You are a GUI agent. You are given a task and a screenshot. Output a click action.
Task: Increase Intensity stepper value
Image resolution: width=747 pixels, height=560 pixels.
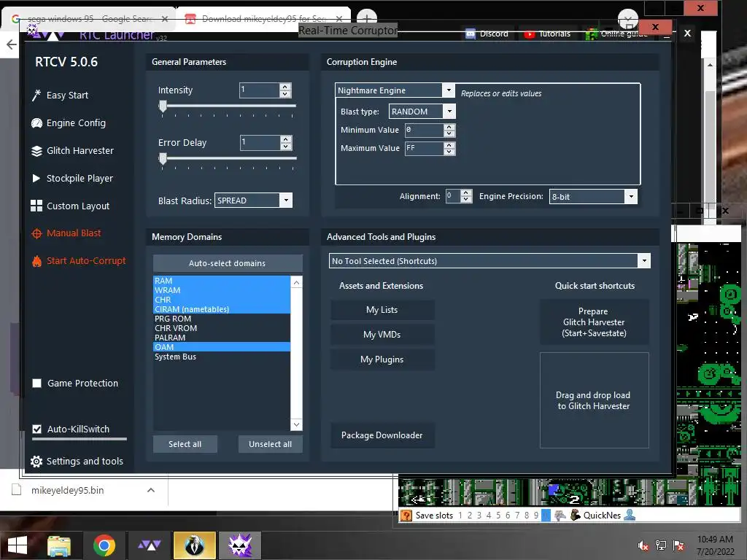(285, 87)
